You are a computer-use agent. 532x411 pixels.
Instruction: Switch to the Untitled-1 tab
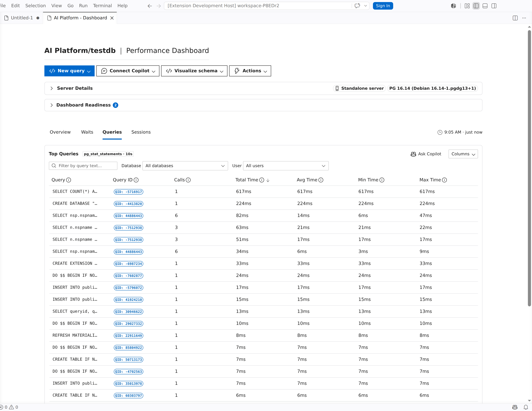point(22,18)
